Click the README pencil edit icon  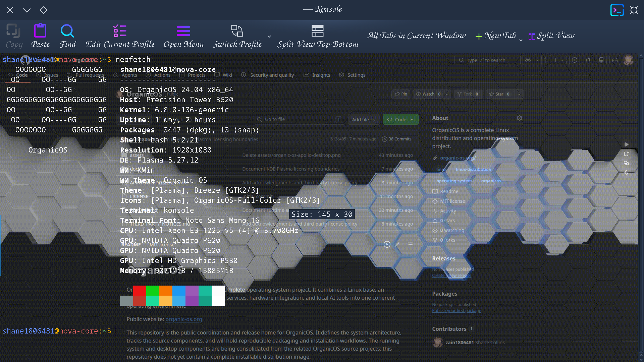pyautogui.click(x=397, y=244)
